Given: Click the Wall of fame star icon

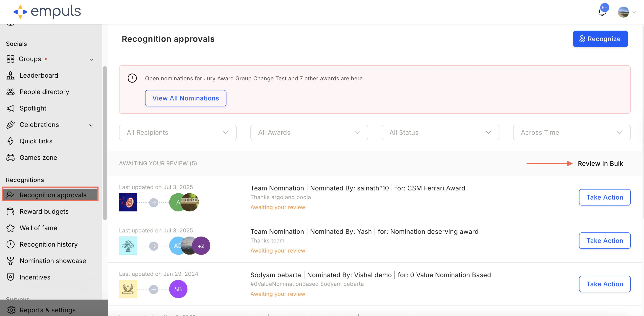Looking at the screenshot, I should (10, 228).
